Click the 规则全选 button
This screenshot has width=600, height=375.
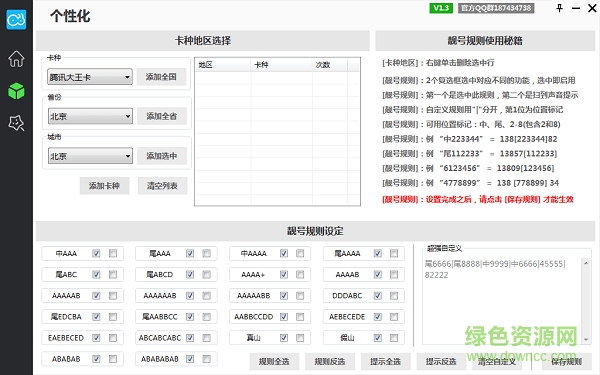click(274, 361)
